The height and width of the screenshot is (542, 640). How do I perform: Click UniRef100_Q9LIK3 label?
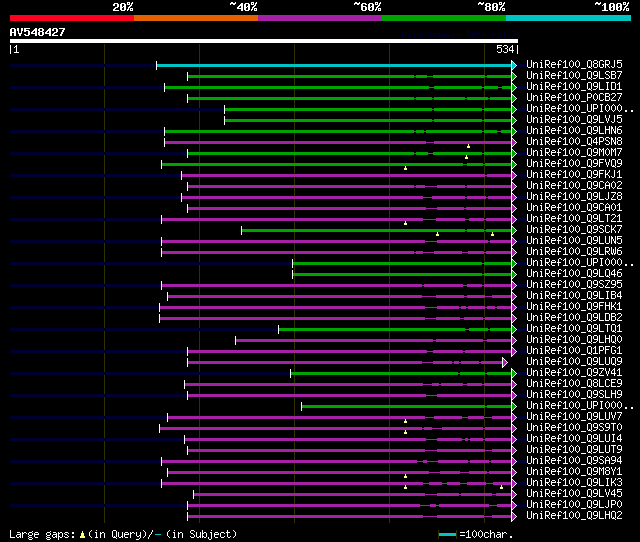pyautogui.click(x=574, y=483)
